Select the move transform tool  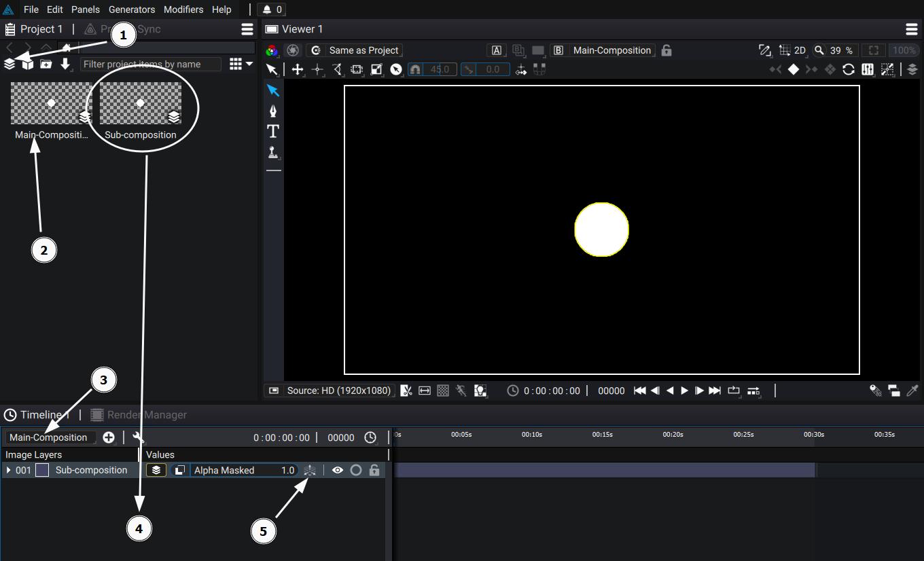coord(298,69)
